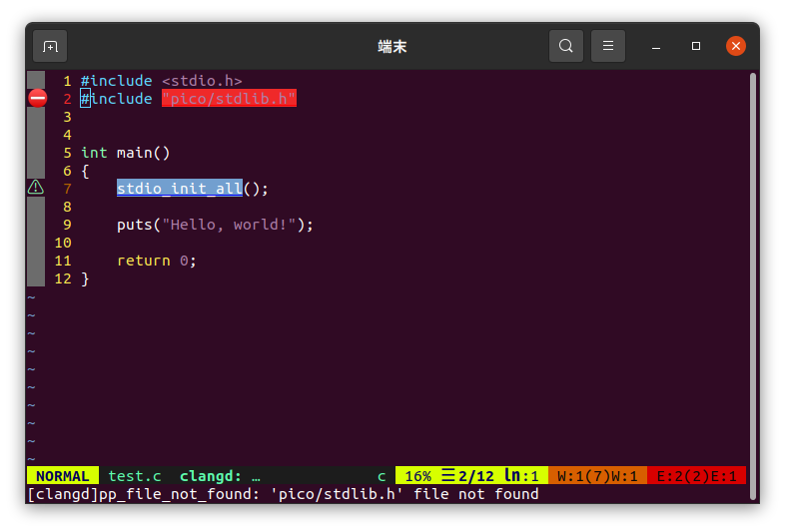Click the W:1(7)W:1 warning count

point(597,476)
